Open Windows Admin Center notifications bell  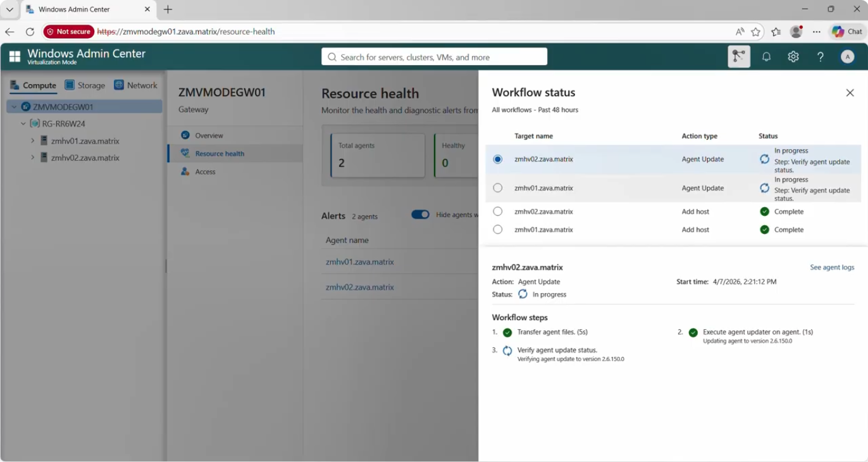click(x=766, y=56)
